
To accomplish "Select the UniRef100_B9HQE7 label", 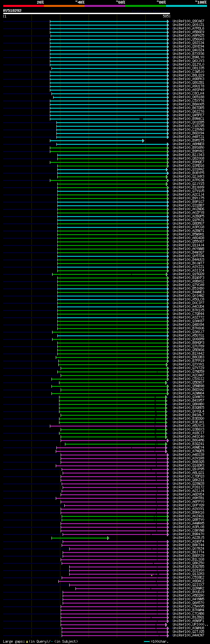I will (188, 162).
